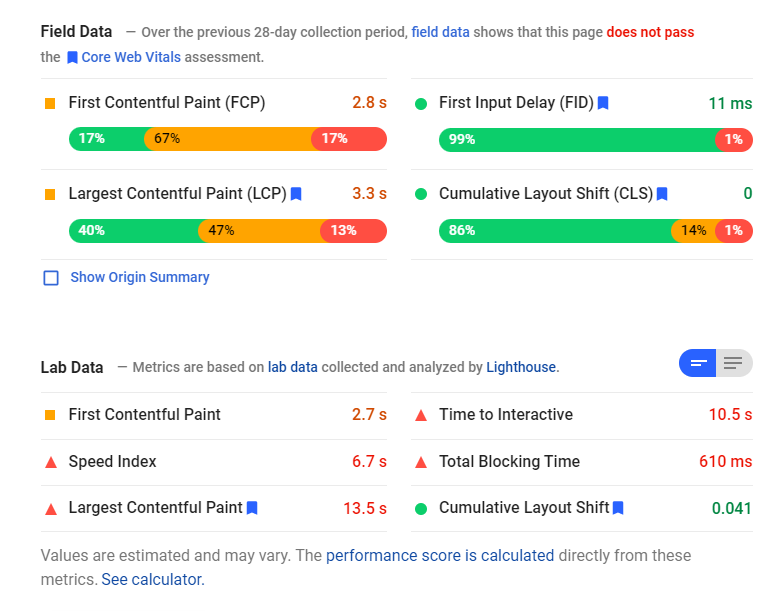
Task: Open the See calculator link
Action: [x=152, y=579]
